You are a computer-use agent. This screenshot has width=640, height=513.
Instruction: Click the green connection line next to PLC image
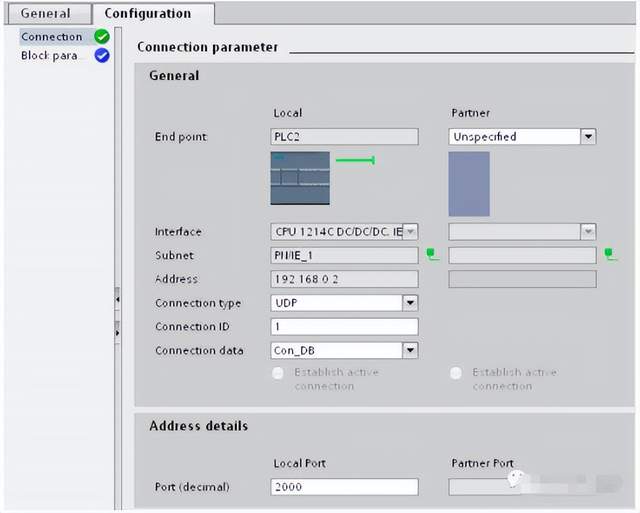tap(354, 159)
